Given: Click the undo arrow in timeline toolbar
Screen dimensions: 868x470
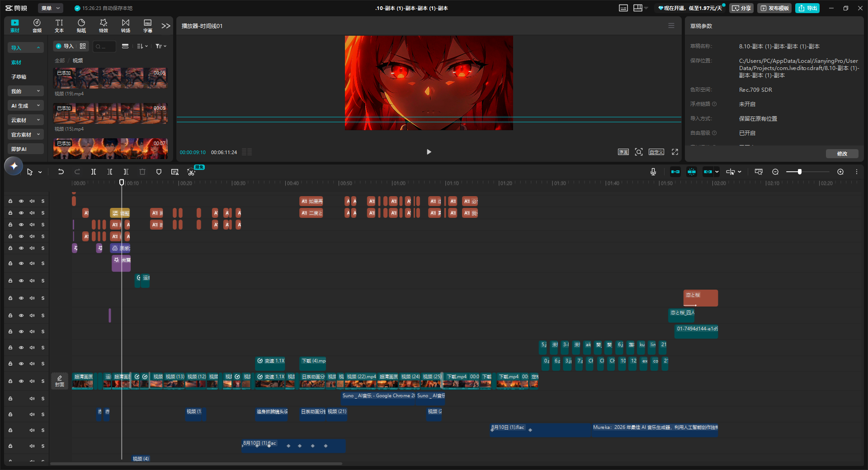Looking at the screenshot, I should (61, 172).
